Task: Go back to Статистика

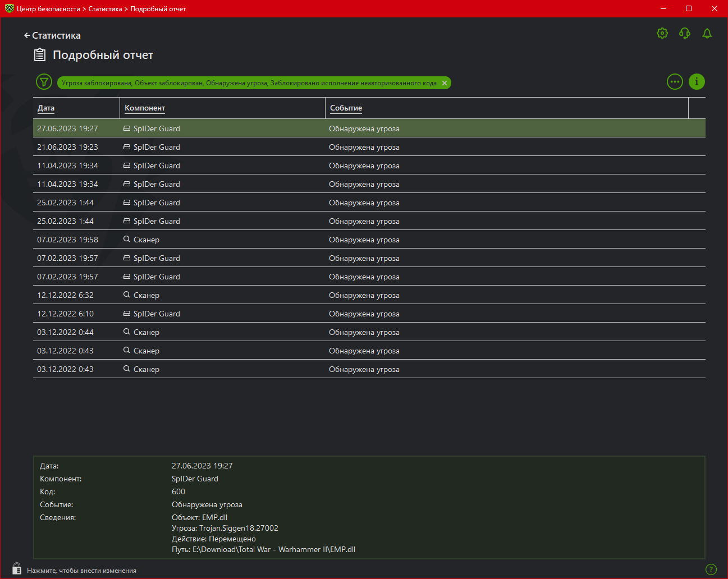Action: 52,35
